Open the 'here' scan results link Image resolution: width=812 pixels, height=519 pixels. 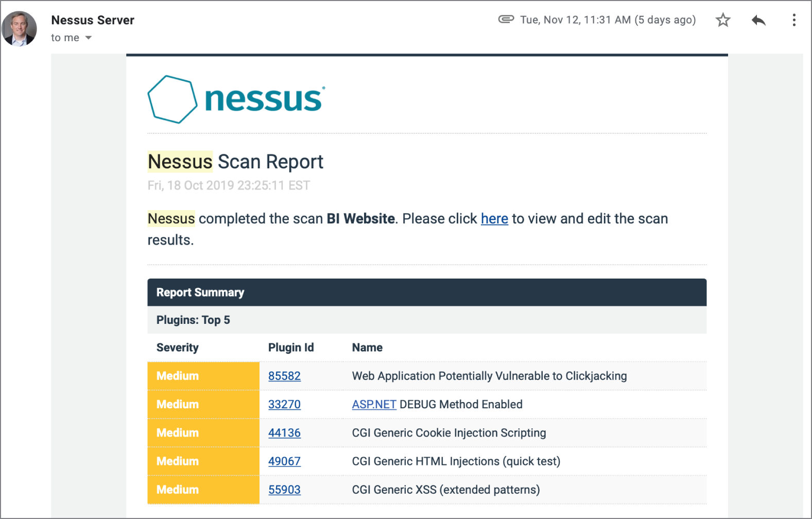tap(494, 219)
